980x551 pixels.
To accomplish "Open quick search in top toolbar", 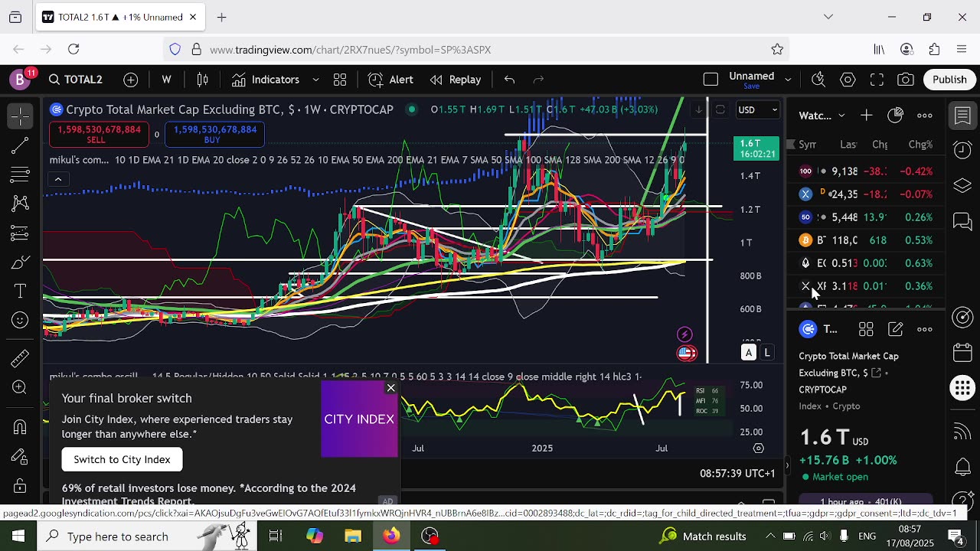I will click(818, 80).
